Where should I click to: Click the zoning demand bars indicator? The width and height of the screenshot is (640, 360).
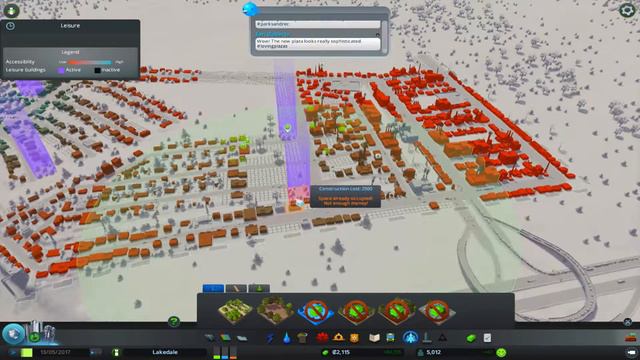click(x=225, y=352)
